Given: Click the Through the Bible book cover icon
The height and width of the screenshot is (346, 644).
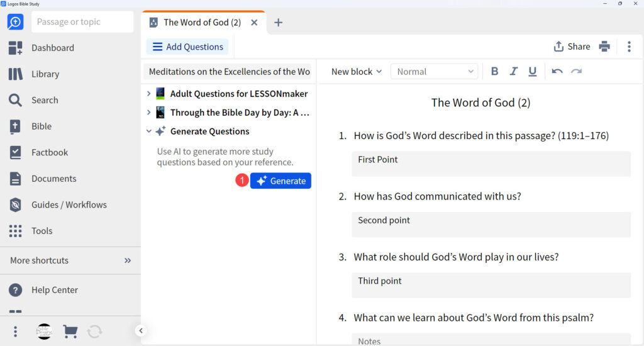Looking at the screenshot, I should tap(160, 112).
